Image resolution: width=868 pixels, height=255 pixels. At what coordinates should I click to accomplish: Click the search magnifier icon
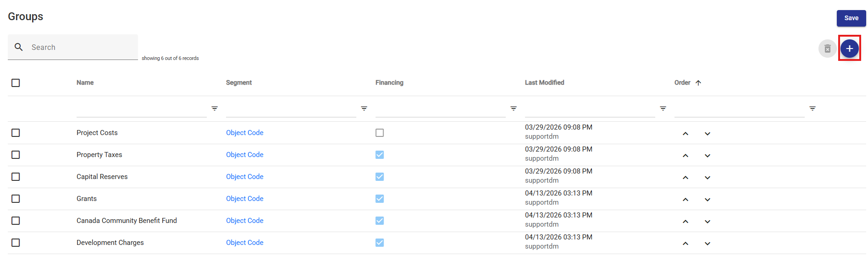tap(19, 47)
